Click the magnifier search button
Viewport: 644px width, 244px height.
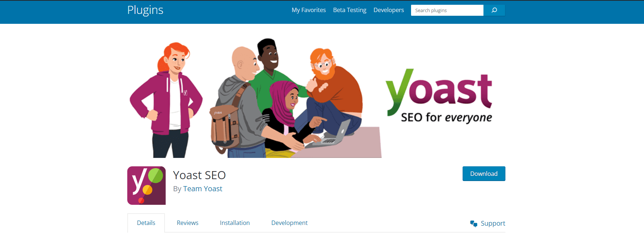[x=494, y=10]
